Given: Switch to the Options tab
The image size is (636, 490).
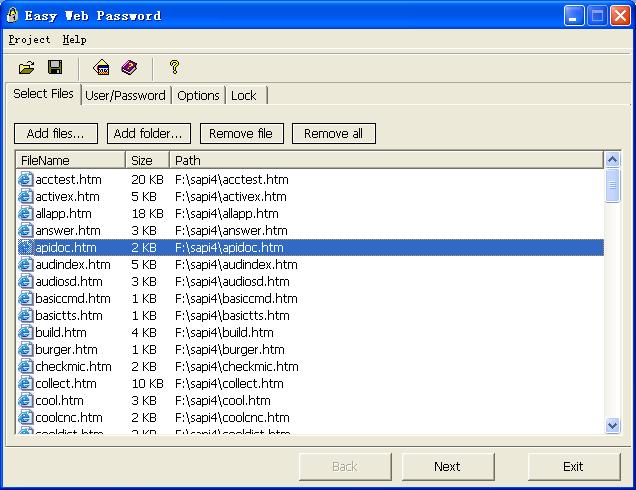Looking at the screenshot, I should (198, 96).
